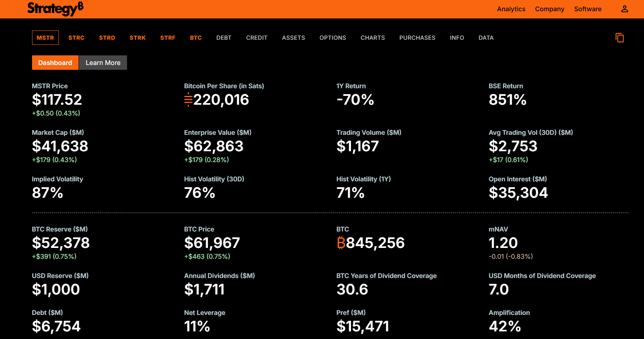Open the DEBT tab
The width and height of the screenshot is (644, 339).
[x=224, y=38]
